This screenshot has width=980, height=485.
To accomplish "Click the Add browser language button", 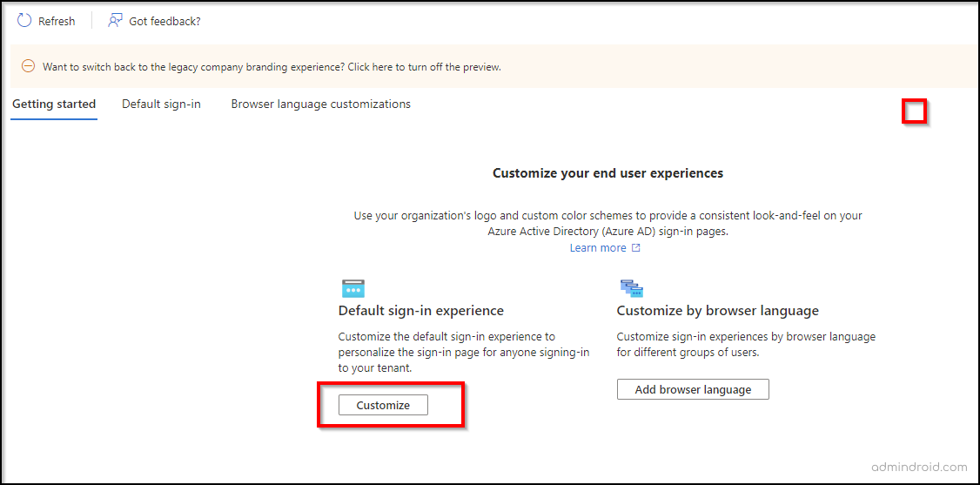I will point(693,389).
